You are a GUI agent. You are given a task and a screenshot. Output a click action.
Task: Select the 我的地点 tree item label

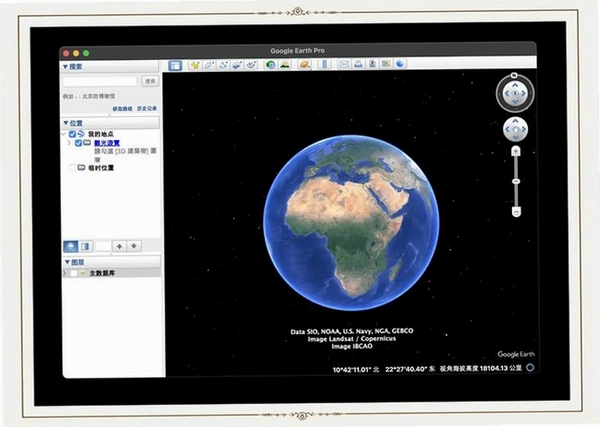point(101,134)
